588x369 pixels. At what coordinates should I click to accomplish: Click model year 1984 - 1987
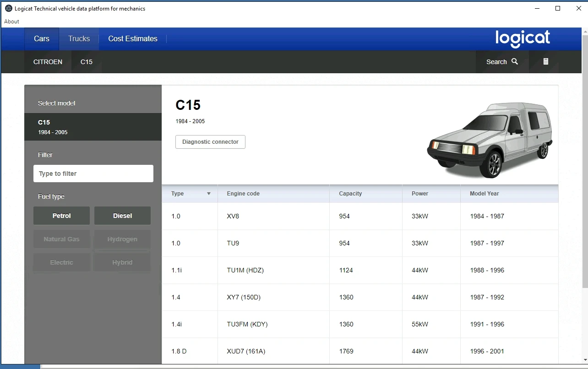[487, 216]
